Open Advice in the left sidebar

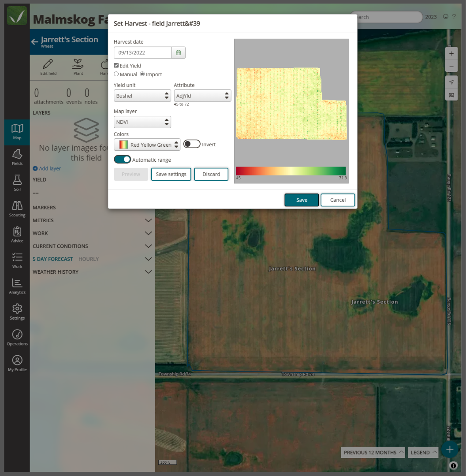(17, 234)
